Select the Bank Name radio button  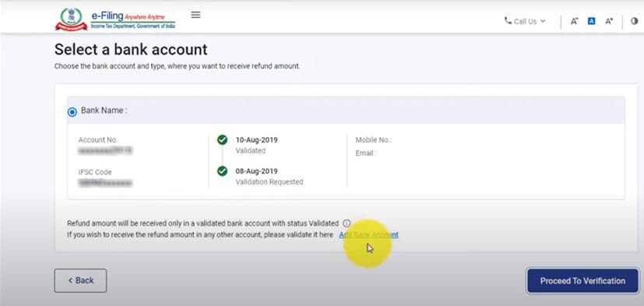point(72,111)
